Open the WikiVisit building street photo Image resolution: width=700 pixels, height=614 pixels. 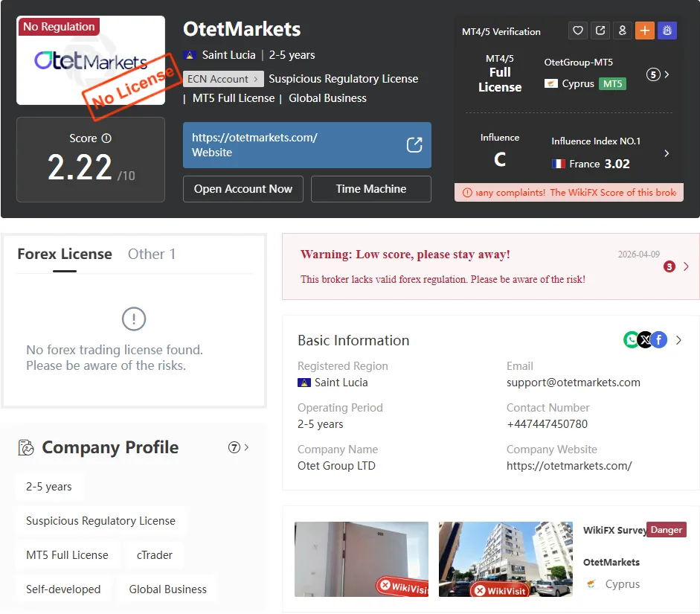tap(505, 559)
